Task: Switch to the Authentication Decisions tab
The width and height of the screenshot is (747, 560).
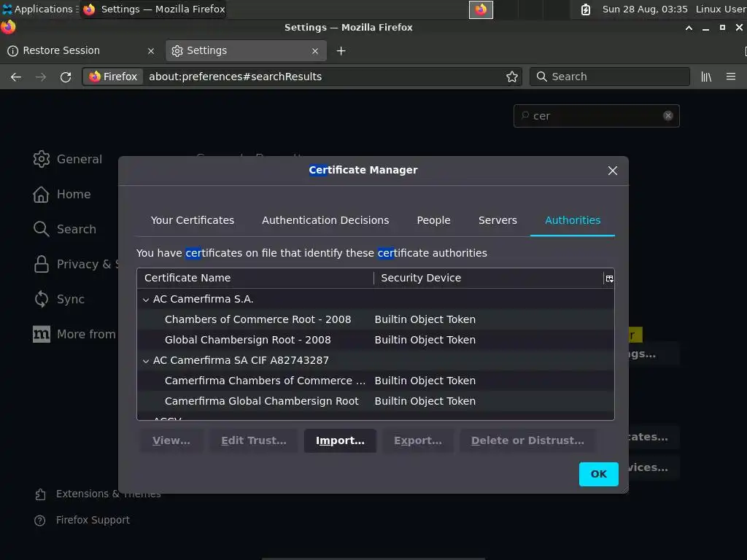Action: click(x=325, y=220)
